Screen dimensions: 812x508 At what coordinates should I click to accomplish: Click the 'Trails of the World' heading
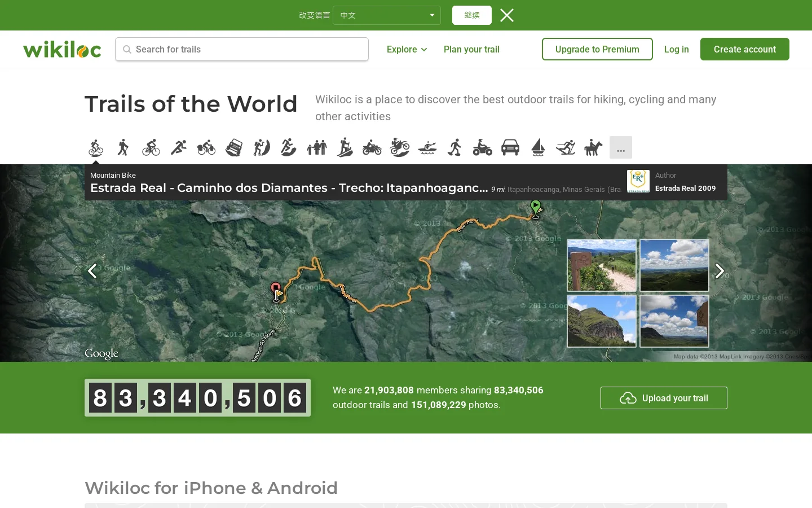(191, 104)
